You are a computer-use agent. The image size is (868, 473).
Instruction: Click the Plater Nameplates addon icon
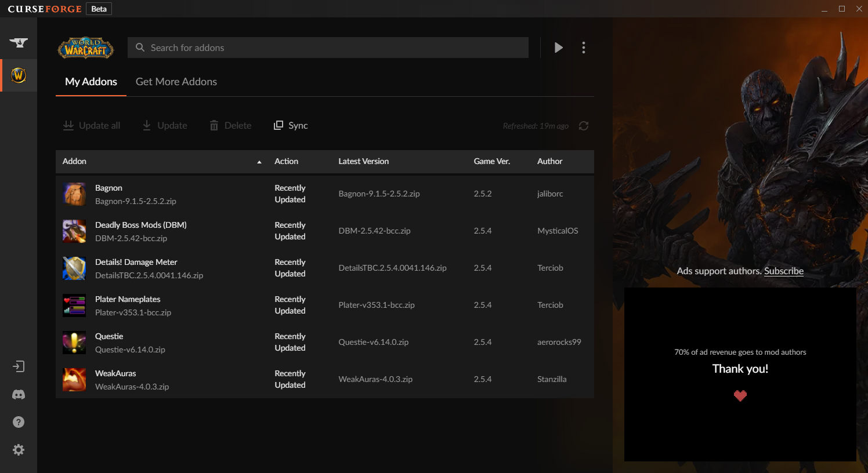74,305
